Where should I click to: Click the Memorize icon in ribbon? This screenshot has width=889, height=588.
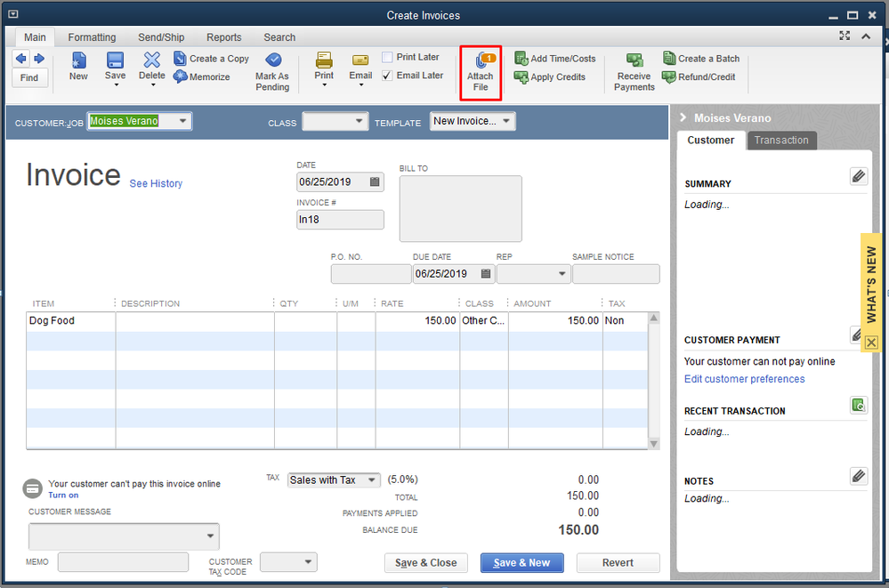180,77
